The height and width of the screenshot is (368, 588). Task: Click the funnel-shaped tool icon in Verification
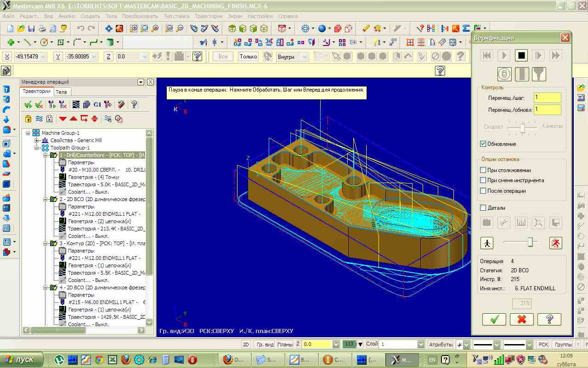tap(539, 74)
